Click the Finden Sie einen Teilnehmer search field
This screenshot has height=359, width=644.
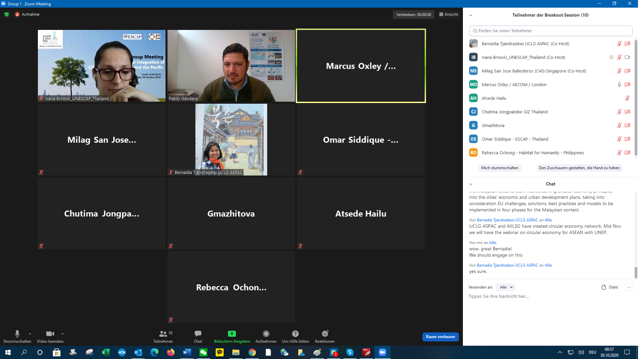coord(551,31)
